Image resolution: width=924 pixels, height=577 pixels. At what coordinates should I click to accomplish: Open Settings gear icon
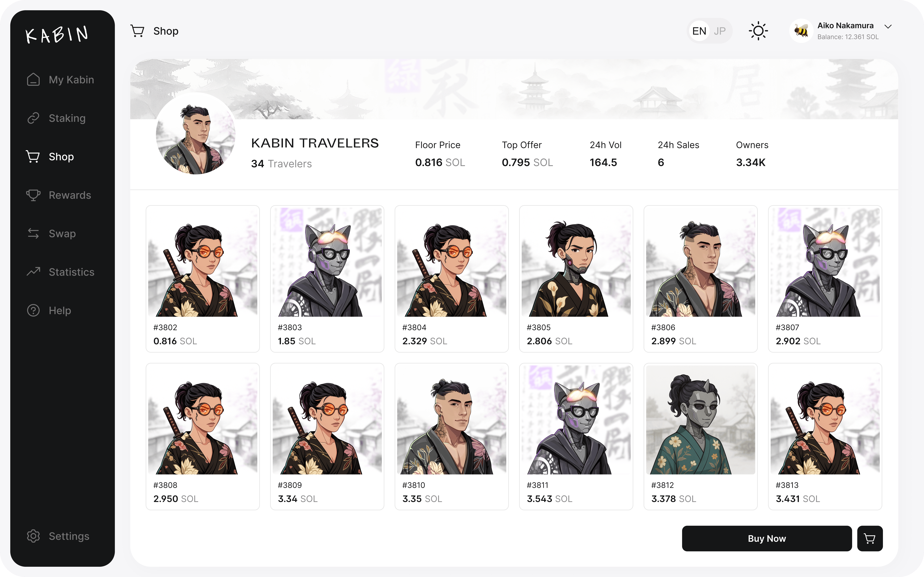[x=33, y=536]
